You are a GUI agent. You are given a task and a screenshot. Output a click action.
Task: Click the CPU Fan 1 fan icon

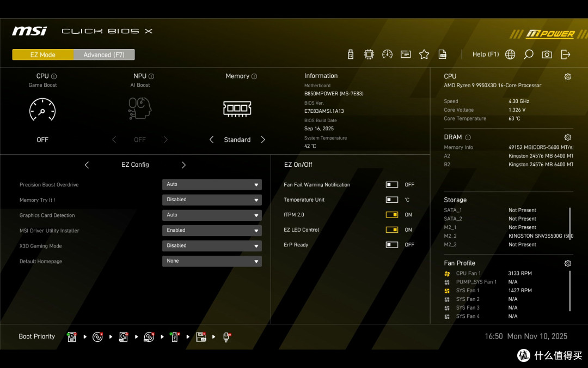tap(447, 274)
